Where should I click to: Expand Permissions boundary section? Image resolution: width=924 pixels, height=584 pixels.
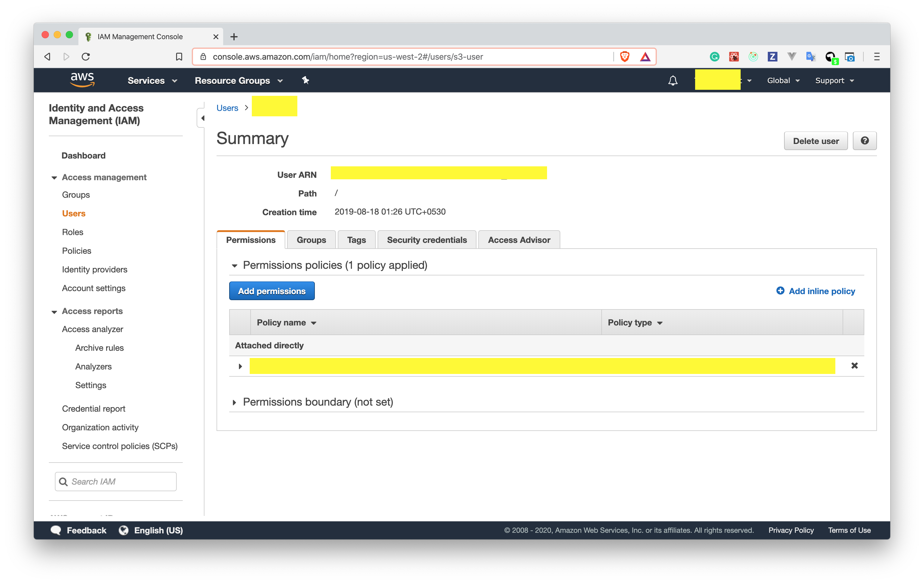234,402
